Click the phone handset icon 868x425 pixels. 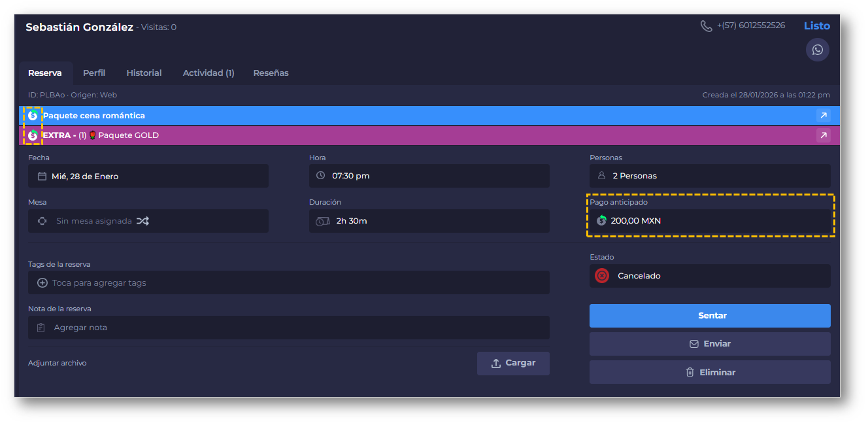pos(706,26)
